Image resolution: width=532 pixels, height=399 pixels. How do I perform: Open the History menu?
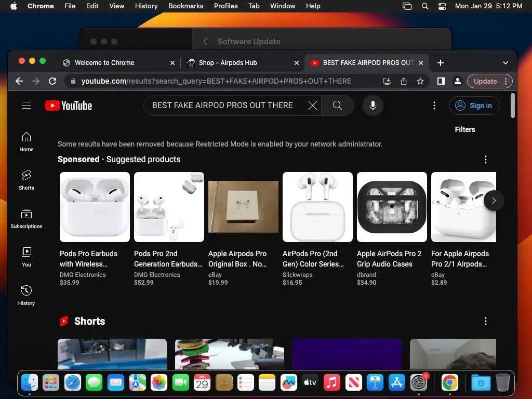[x=146, y=6]
